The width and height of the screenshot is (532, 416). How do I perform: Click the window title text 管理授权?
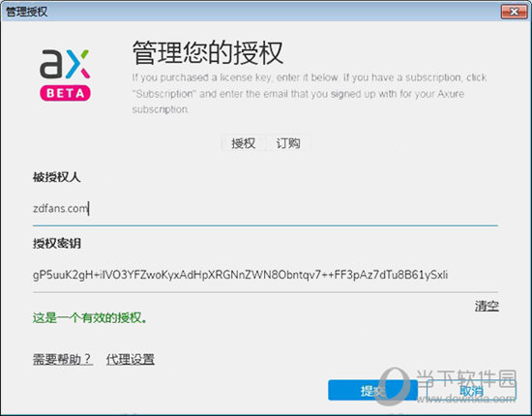pos(26,13)
